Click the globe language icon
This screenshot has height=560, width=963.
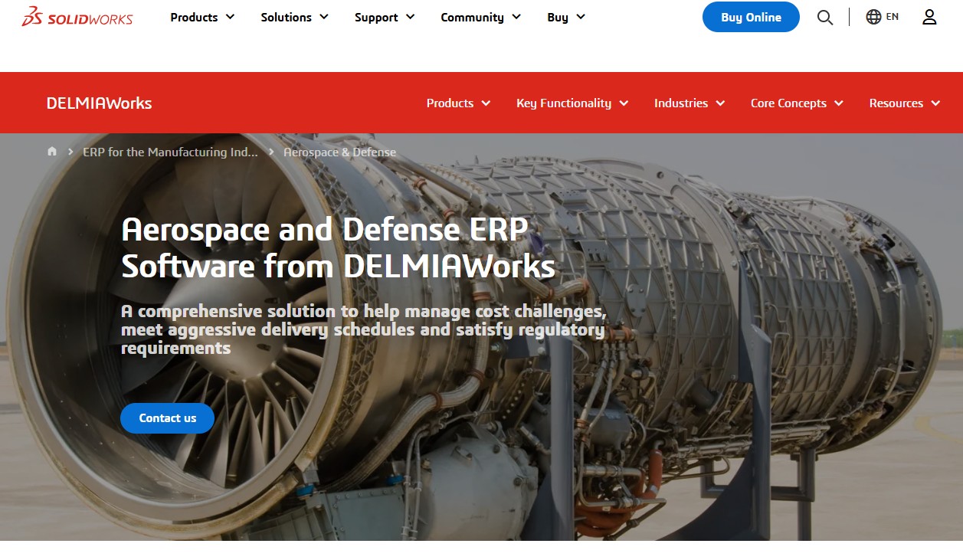point(873,17)
